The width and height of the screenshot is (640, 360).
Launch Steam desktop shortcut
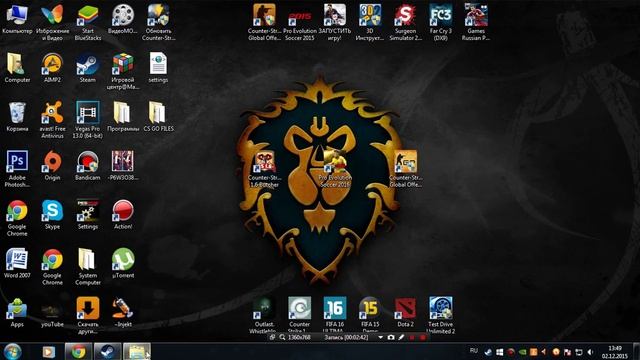click(88, 68)
